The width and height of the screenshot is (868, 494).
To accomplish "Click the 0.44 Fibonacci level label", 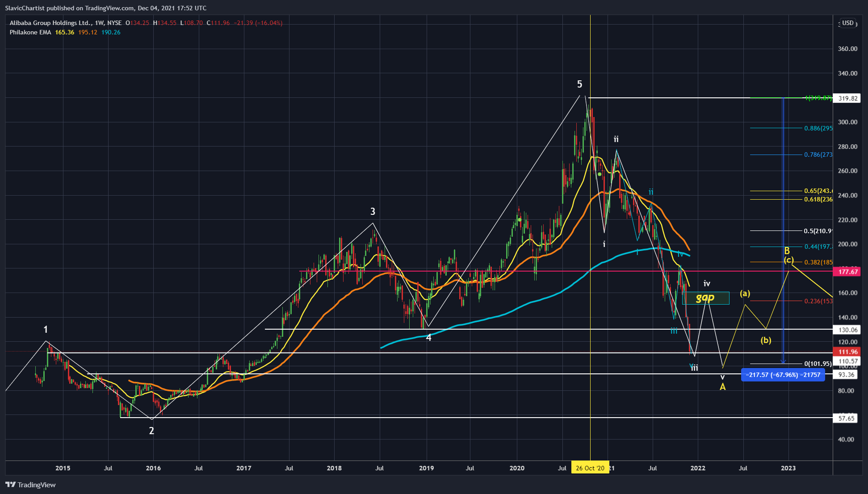I will 818,247.
